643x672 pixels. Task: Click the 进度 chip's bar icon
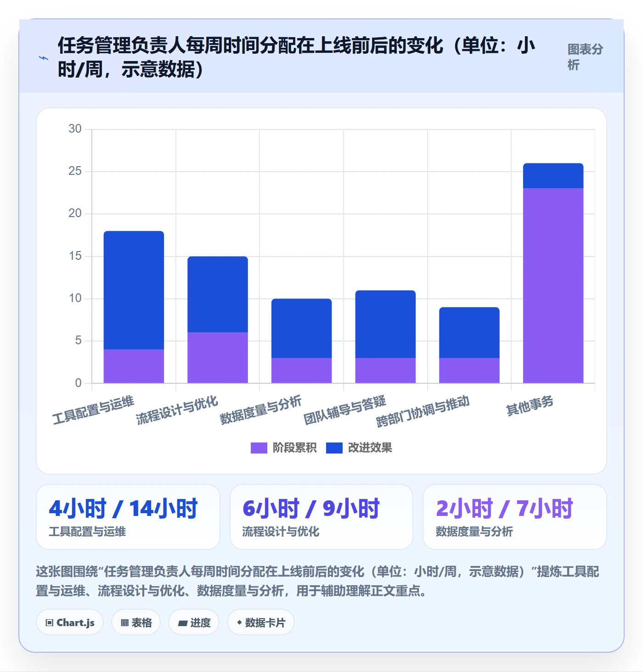point(182,623)
